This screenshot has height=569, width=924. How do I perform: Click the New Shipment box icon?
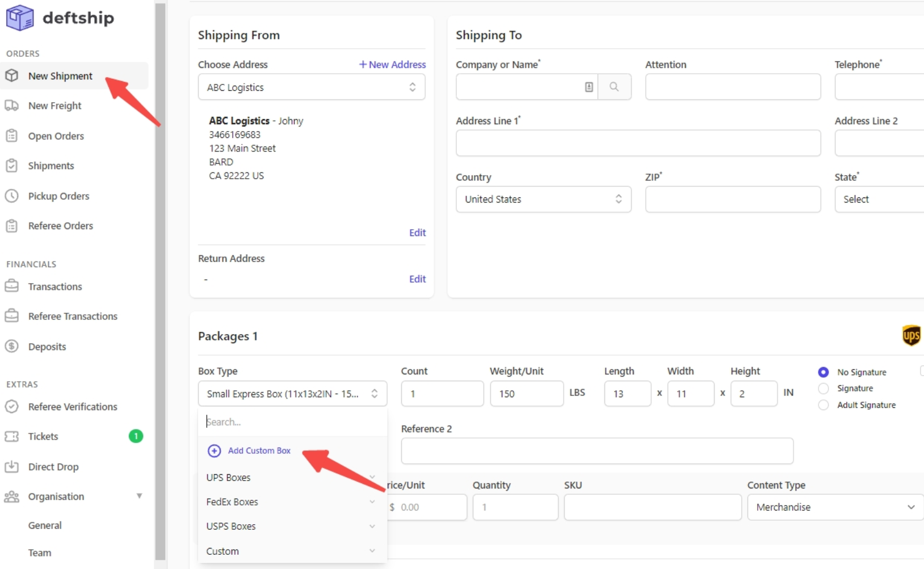pos(12,75)
